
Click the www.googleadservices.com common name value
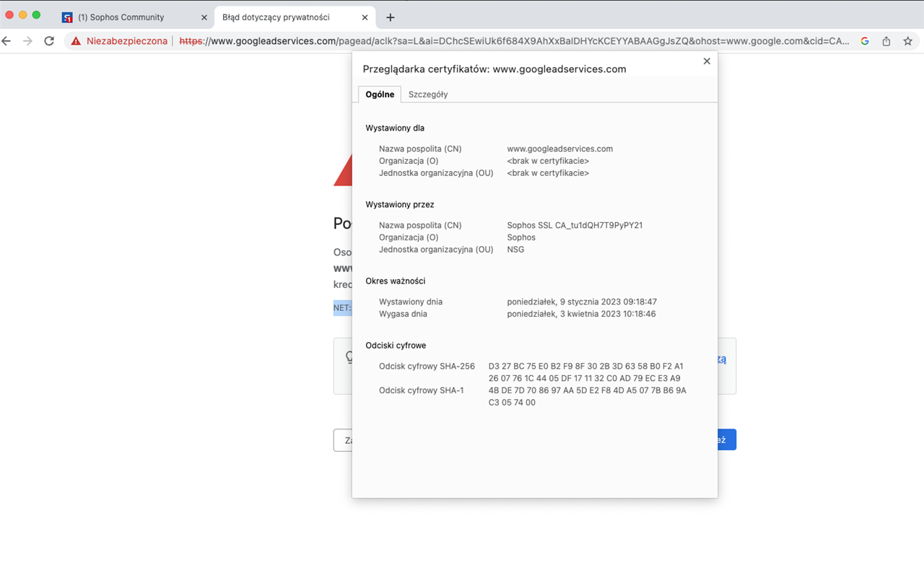[560, 149]
